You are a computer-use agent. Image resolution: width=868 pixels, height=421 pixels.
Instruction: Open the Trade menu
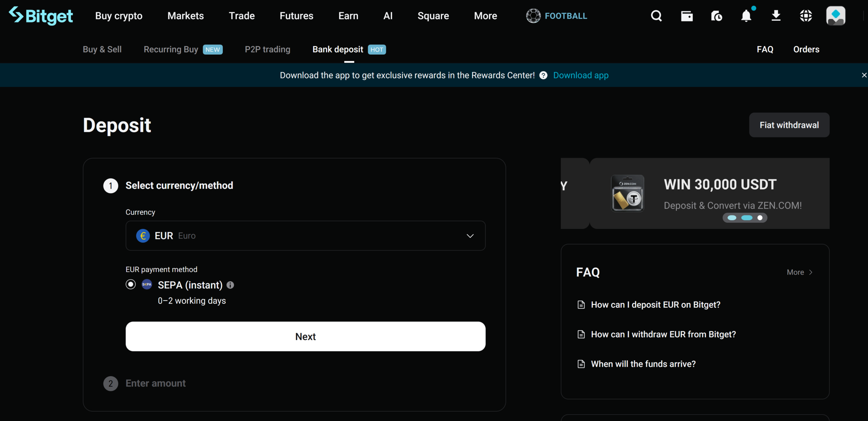click(x=242, y=16)
